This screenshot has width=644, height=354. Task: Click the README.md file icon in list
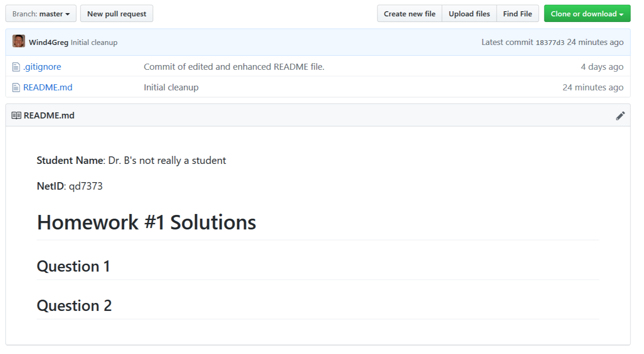(x=16, y=88)
